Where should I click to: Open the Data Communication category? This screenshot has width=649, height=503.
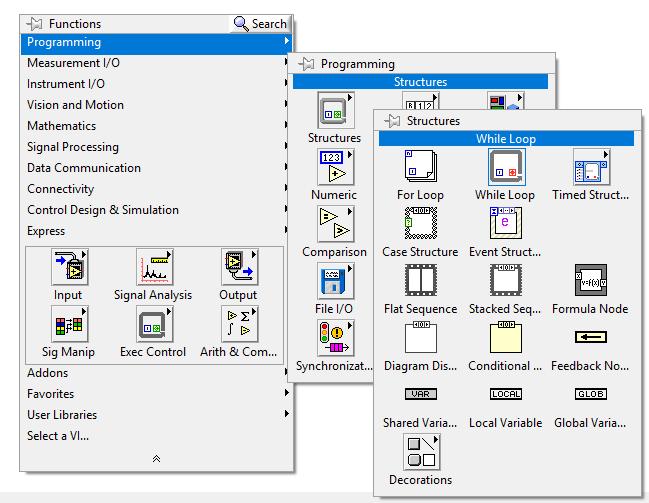[x=156, y=168]
